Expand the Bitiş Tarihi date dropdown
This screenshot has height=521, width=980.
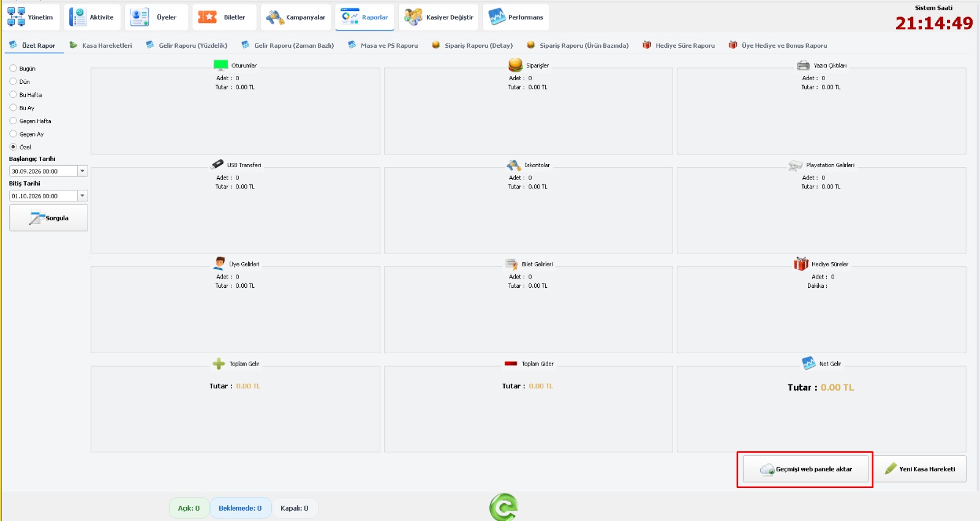coord(82,196)
